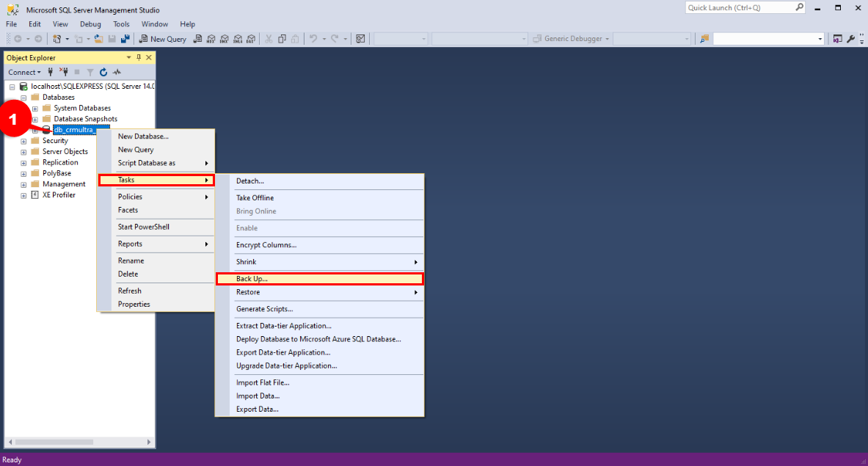Click the Analysis Services DAX Query icon
868x466 pixels.
pyautogui.click(x=251, y=39)
